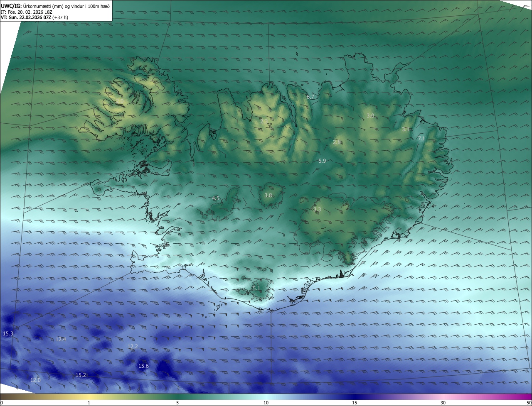Click the 3.0 value label in the northeast
This screenshot has width=532, height=406.
tap(370, 115)
